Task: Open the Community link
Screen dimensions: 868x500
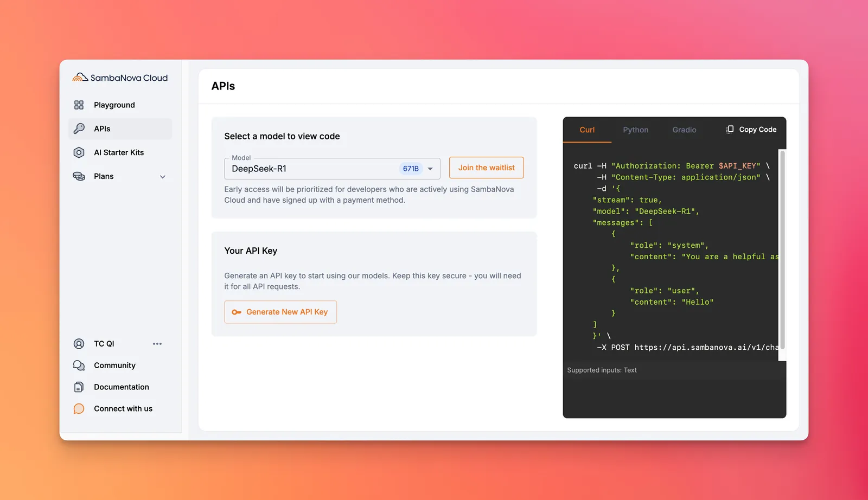Action: click(114, 366)
